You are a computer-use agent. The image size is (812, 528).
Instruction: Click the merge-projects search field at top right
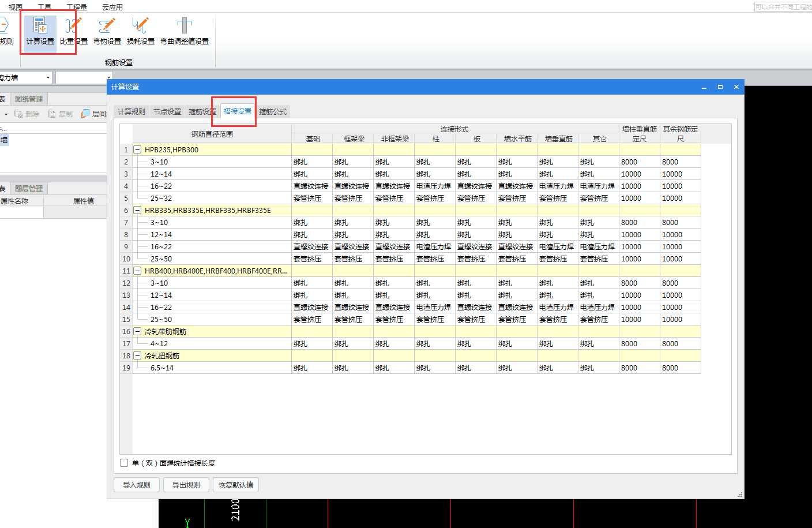click(x=783, y=7)
